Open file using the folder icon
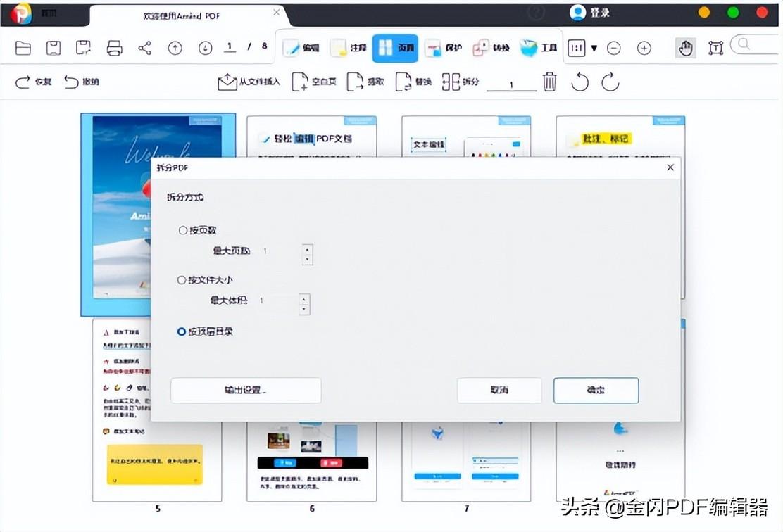Screen dimensions: 783x532 pos(23,49)
